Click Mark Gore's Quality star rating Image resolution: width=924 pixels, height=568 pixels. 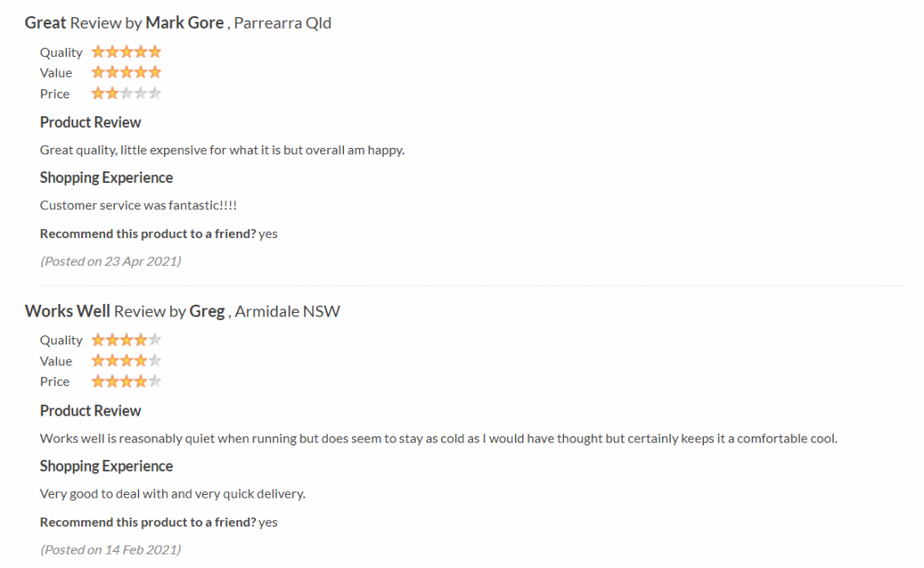[x=126, y=51]
